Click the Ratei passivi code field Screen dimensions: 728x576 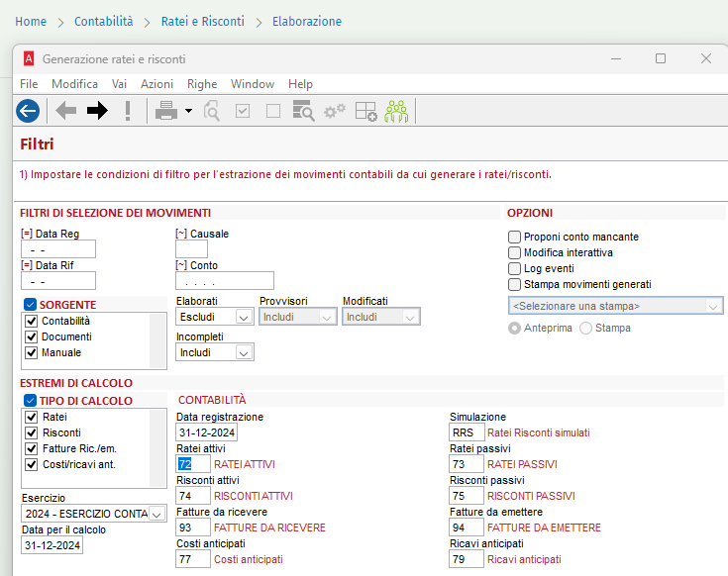tap(467, 464)
